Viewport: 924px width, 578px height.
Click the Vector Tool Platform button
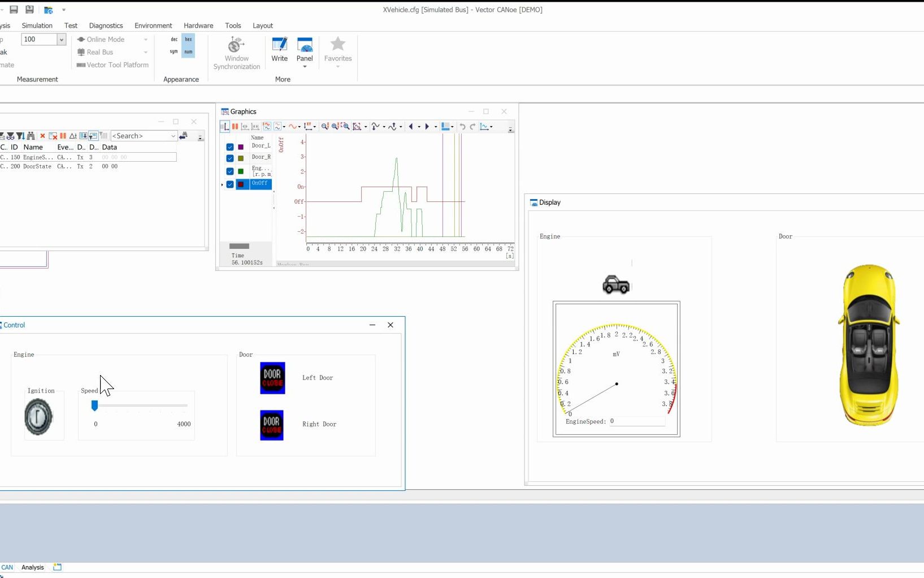coord(112,65)
